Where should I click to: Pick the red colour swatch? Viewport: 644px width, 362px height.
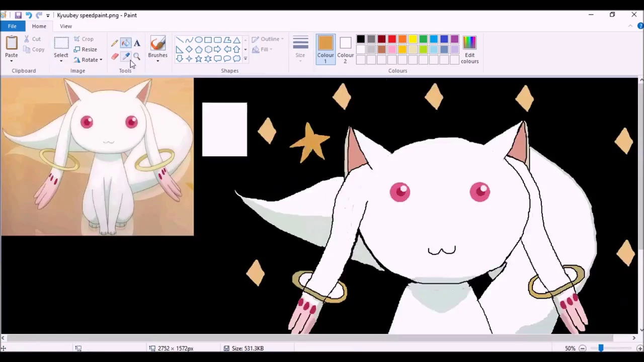click(x=392, y=39)
